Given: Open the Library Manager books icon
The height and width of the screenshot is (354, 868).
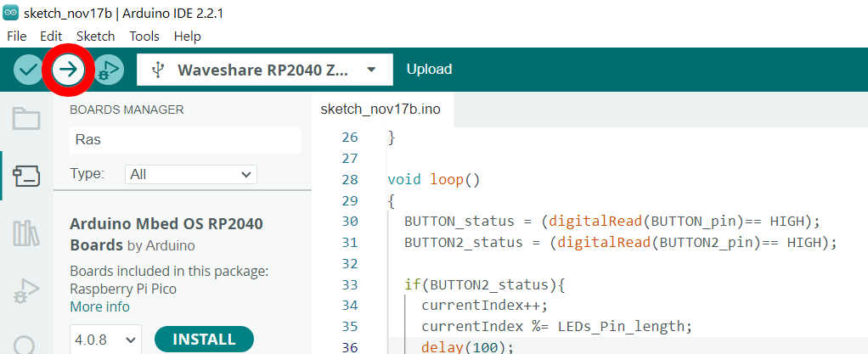Looking at the screenshot, I should coord(25,233).
